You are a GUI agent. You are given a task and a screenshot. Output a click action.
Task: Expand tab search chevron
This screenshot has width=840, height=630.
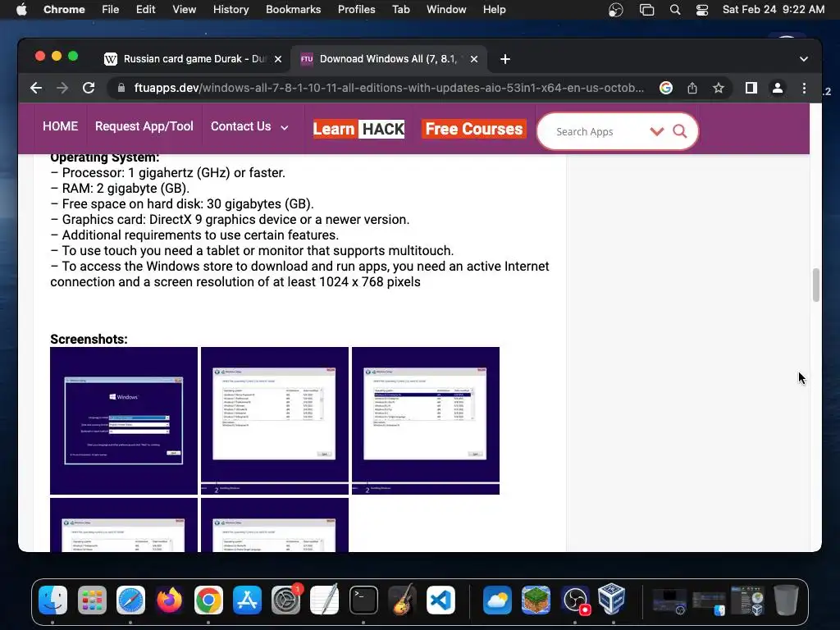click(x=804, y=59)
